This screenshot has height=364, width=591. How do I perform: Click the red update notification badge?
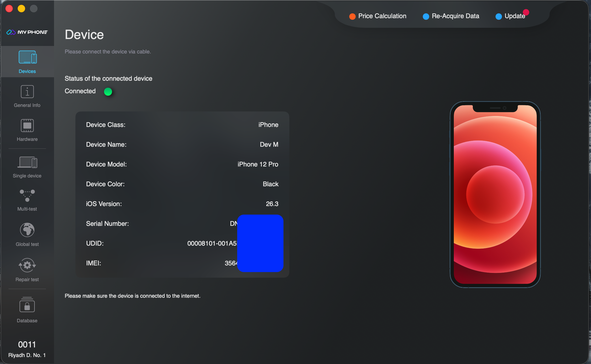526,12
